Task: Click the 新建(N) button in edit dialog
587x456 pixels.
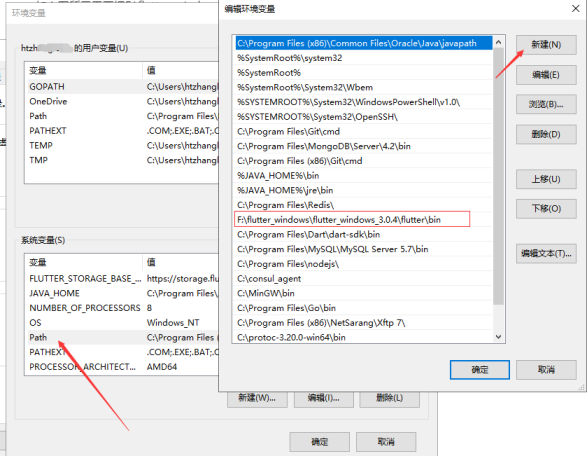Action: [x=546, y=45]
